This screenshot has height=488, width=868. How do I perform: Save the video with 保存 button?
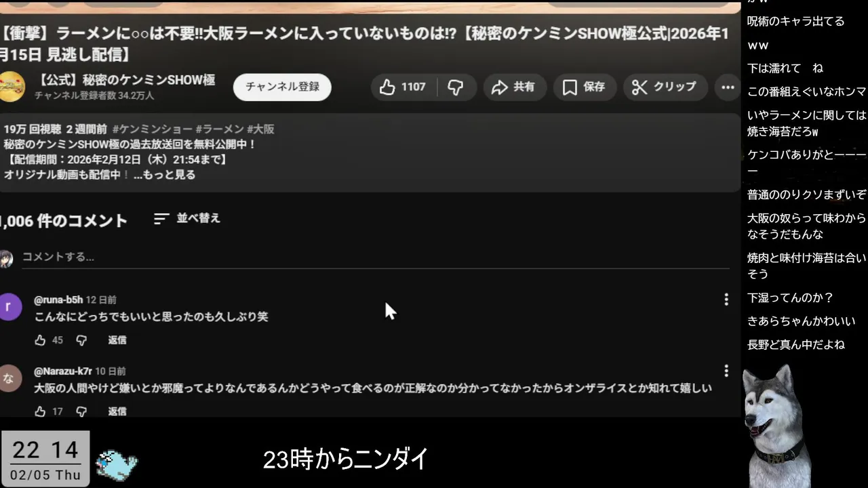tap(585, 87)
